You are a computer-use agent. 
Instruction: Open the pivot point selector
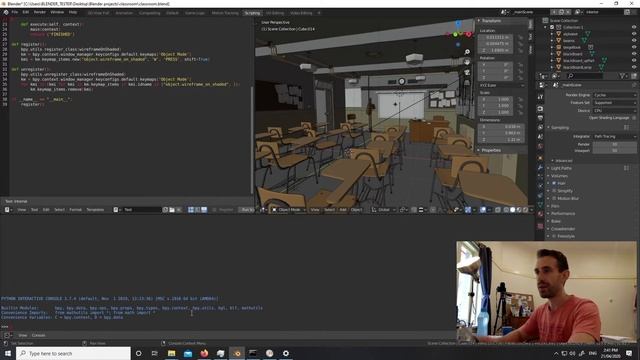403,210
